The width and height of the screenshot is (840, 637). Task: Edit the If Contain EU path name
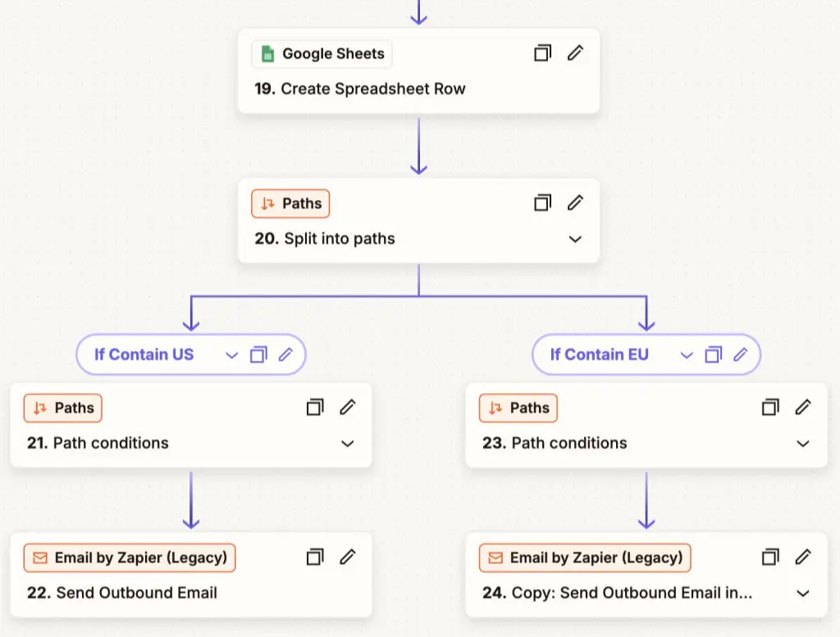(x=741, y=355)
